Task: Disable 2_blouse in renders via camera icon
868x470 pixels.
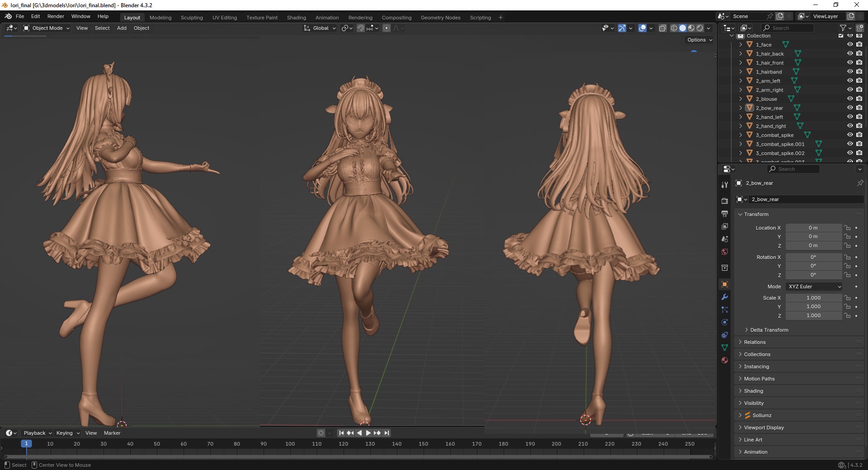Action: coord(859,99)
